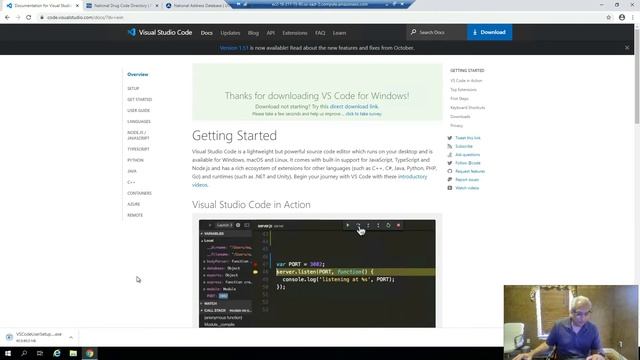Expand the TYPESCRIPT sidebar section
Image resolution: width=640 pixels, height=360 pixels.
click(138, 149)
